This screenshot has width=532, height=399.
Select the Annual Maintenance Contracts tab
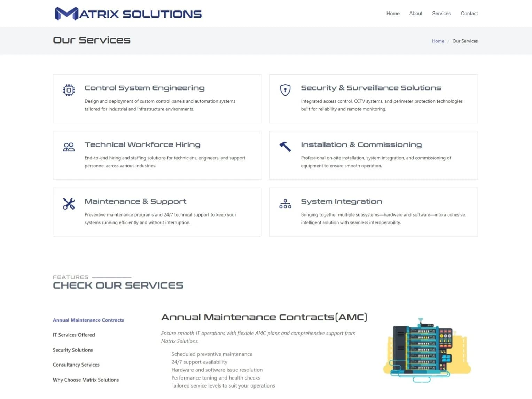point(88,320)
